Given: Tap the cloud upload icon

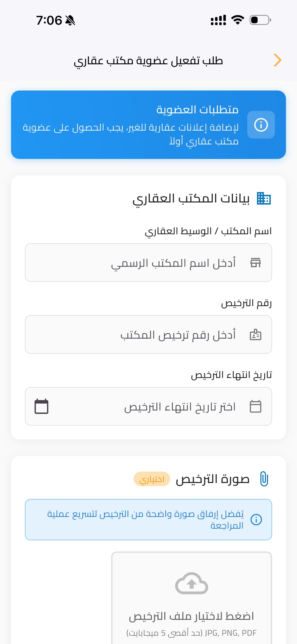Looking at the screenshot, I should [192, 583].
